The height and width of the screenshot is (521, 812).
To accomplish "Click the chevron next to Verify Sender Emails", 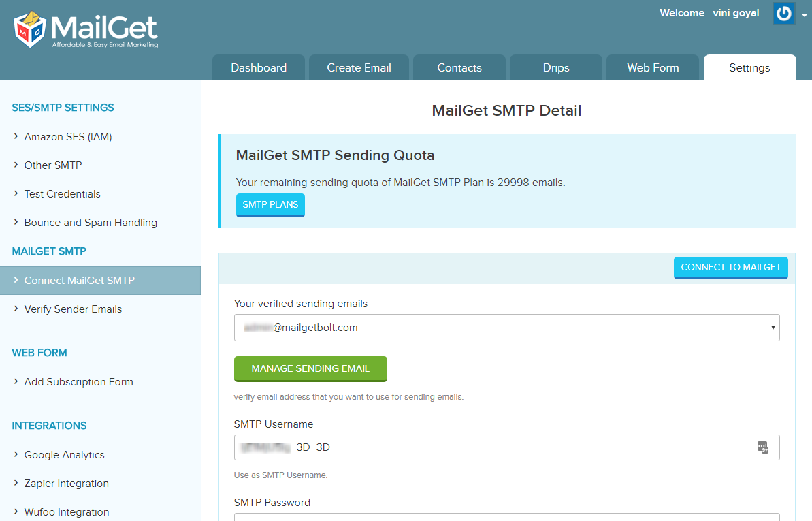I will 16,309.
